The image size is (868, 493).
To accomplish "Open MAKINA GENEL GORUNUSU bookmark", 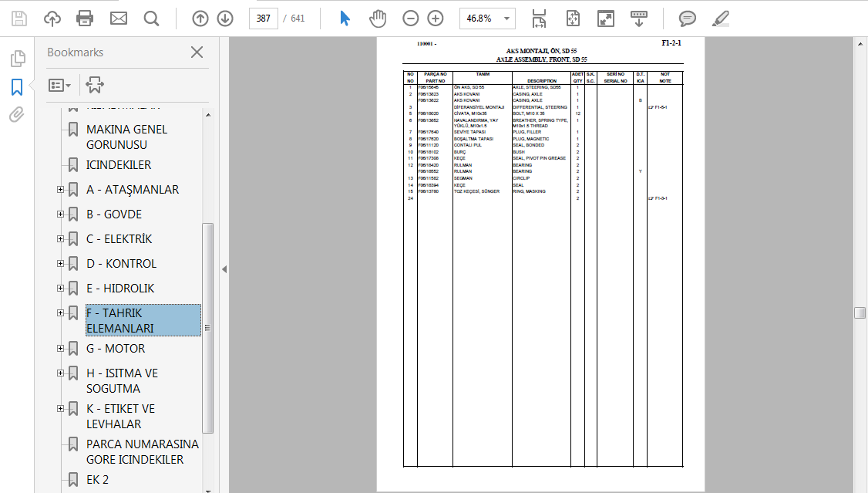I will point(126,137).
